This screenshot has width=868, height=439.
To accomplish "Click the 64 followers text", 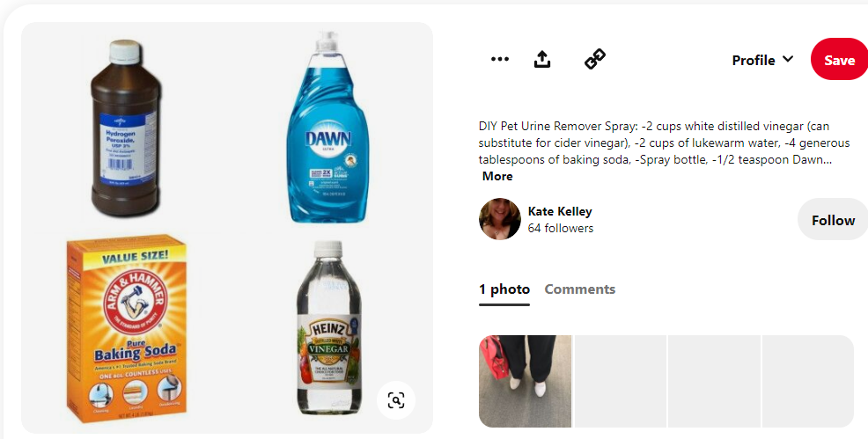I will [560, 229].
